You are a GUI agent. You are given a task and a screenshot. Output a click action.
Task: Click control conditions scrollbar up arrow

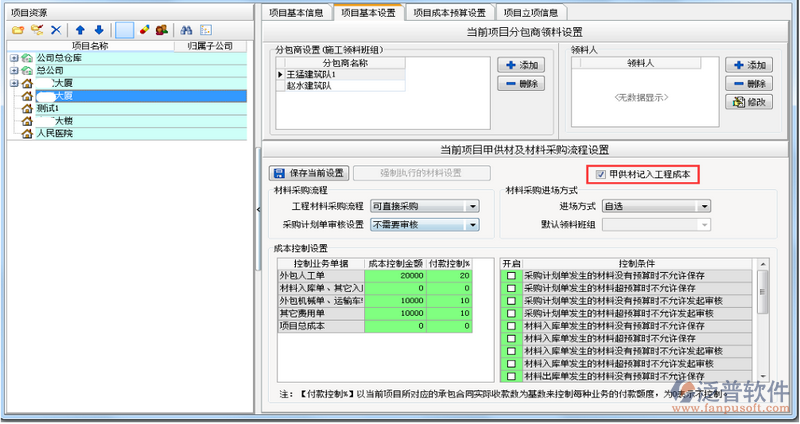click(x=763, y=264)
